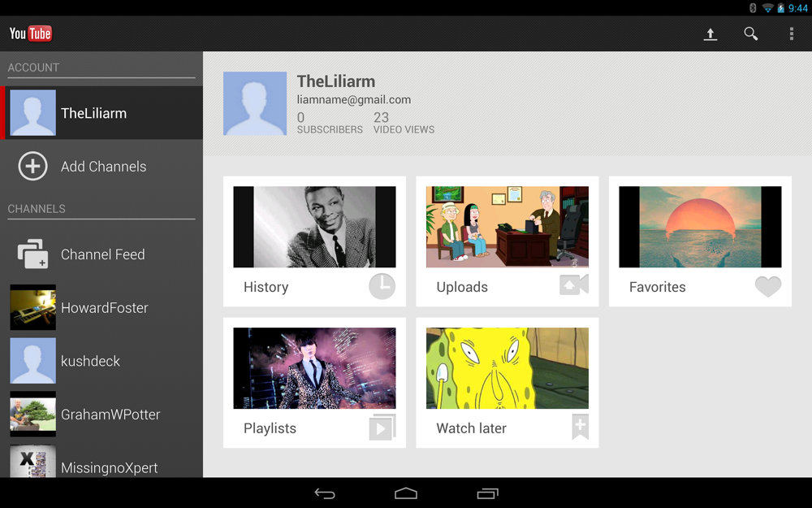Tap the Android back navigation arrow

point(325,493)
